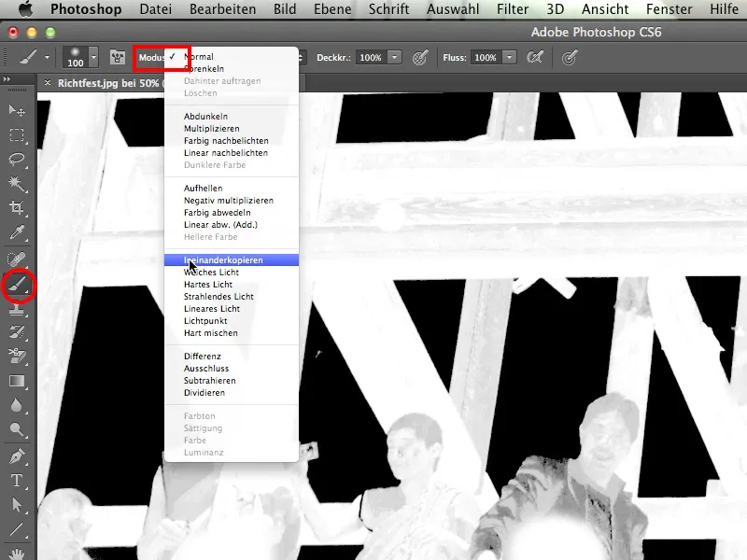This screenshot has width=747, height=560.
Task: Open the brush panel toggle icon
Action: point(118,58)
